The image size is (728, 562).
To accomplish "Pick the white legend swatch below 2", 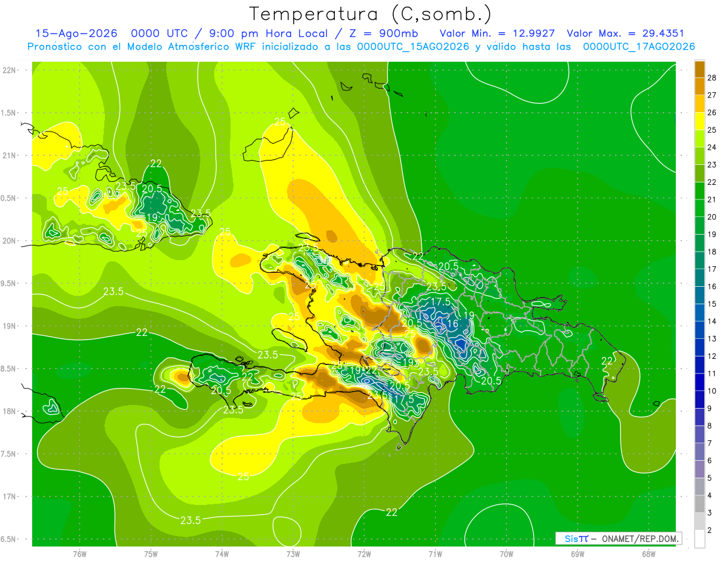I will (x=699, y=540).
